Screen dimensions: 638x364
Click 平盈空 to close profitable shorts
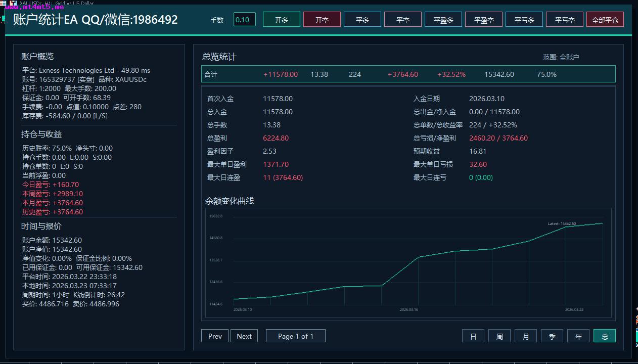(x=484, y=20)
